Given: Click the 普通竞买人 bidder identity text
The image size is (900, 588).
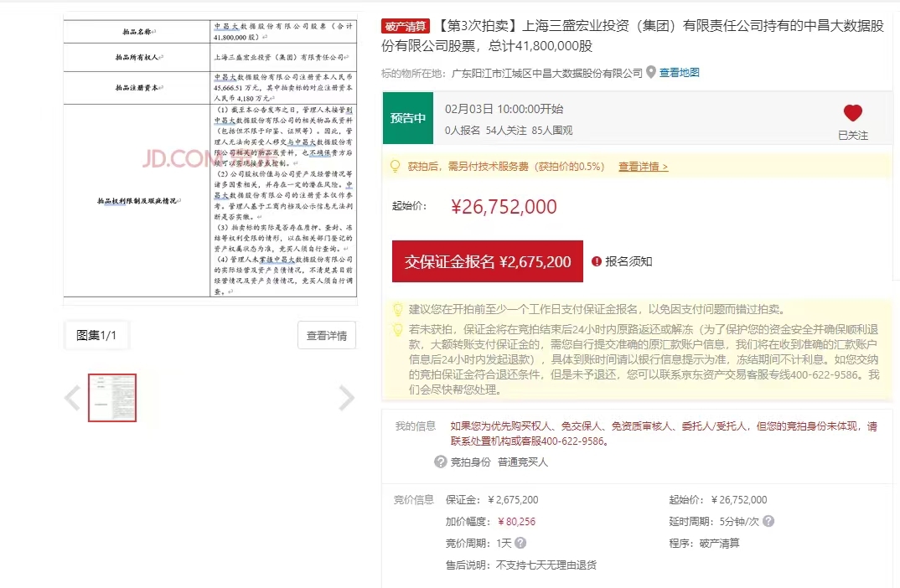Looking at the screenshot, I should point(523,462).
